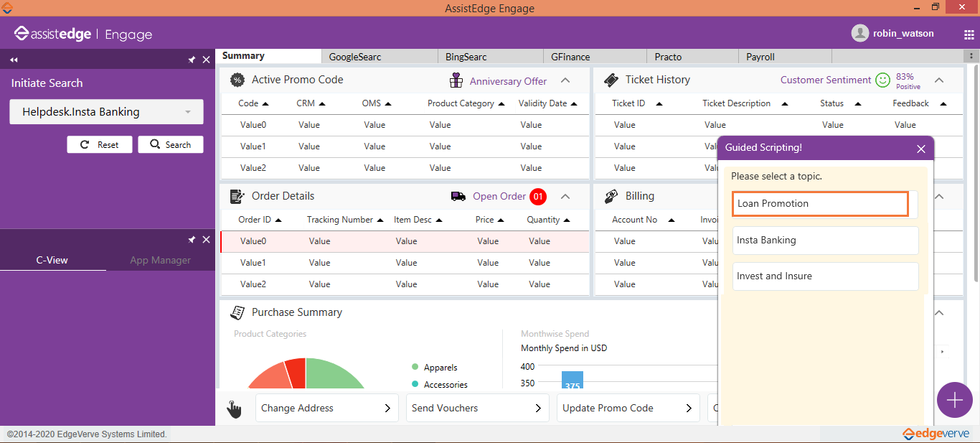Switch to the C-View tab
The image size is (980, 443).
[52, 260]
